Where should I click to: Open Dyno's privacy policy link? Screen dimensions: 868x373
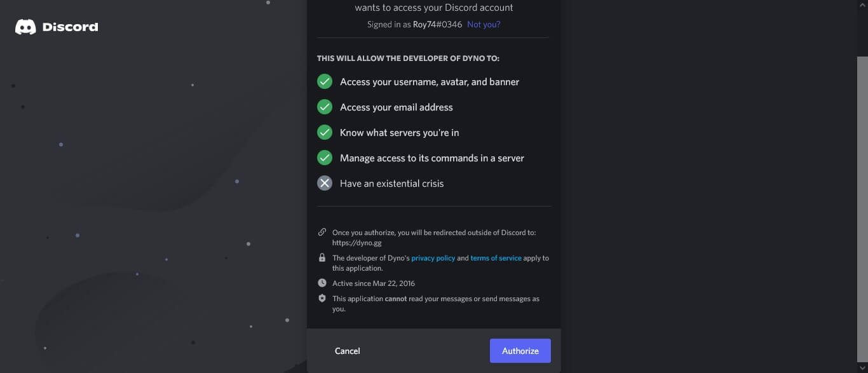(x=433, y=258)
